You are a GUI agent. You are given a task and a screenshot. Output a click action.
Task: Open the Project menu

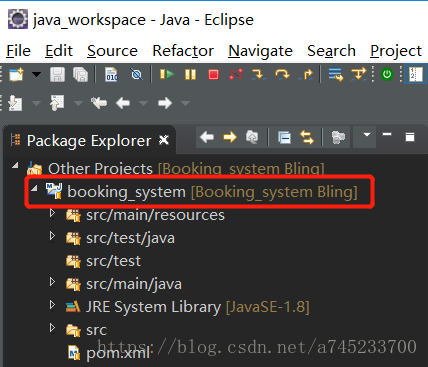[x=396, y=51]
